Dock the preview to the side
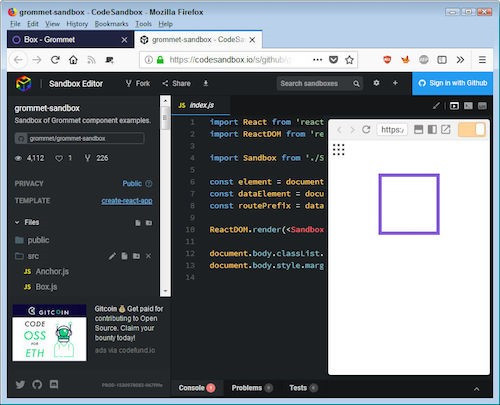This screenshot has width=500, height=405. [432, 129]
